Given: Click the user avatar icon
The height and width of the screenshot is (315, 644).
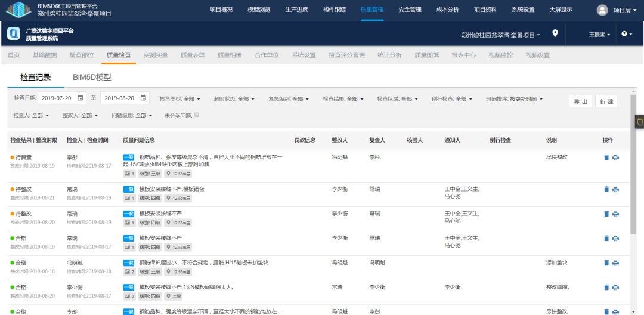Looking at the screenshot, I should tap(602, 10).
